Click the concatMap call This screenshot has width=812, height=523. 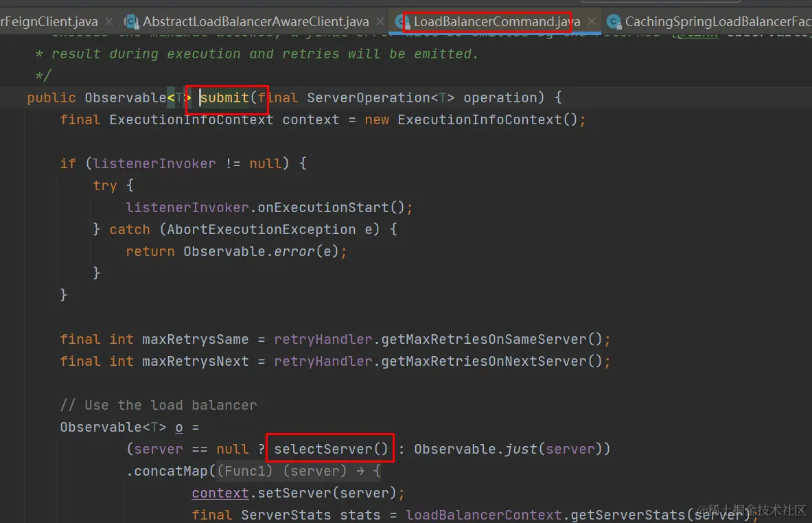coord(172,472)
